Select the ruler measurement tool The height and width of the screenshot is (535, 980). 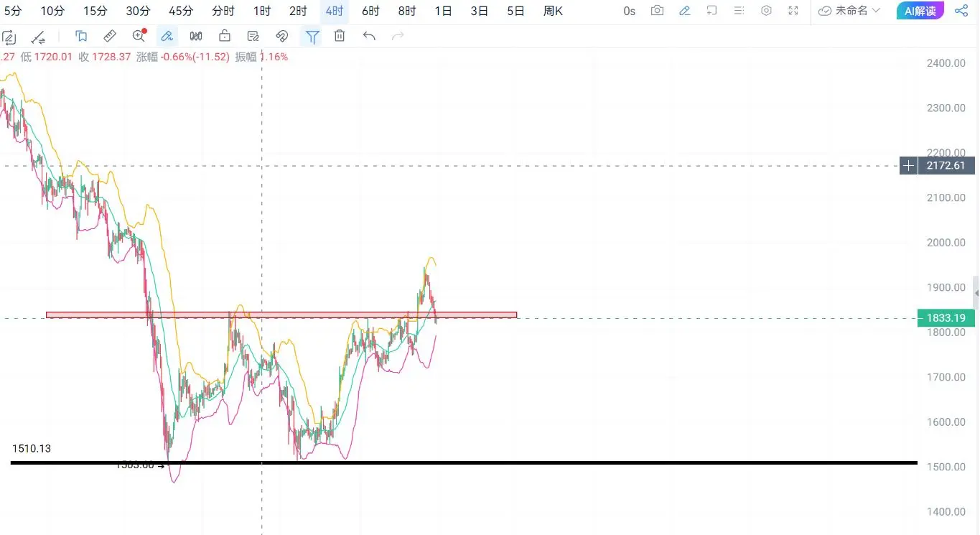[x=110, y=36]
